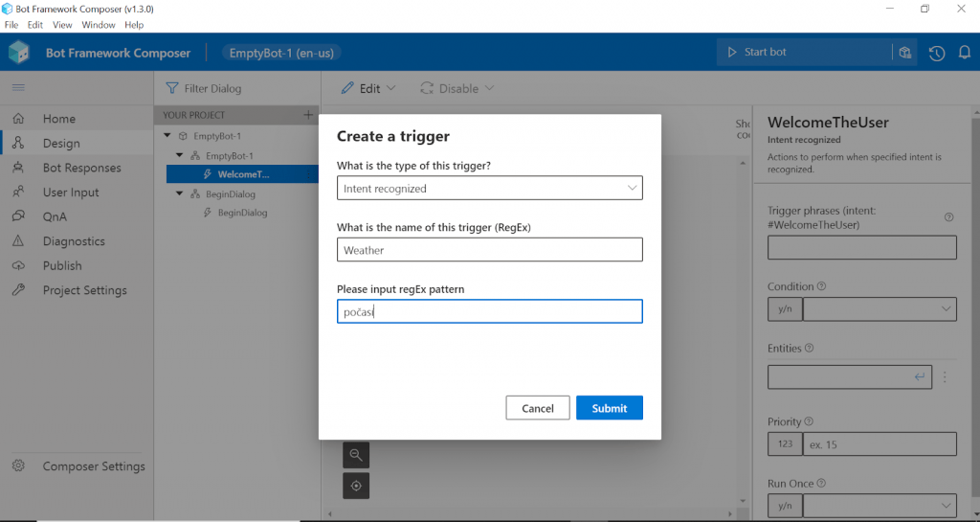Screen dimensions: 980x522
Task: Expand the Edit dropdown menu
Action: (368, 88)
